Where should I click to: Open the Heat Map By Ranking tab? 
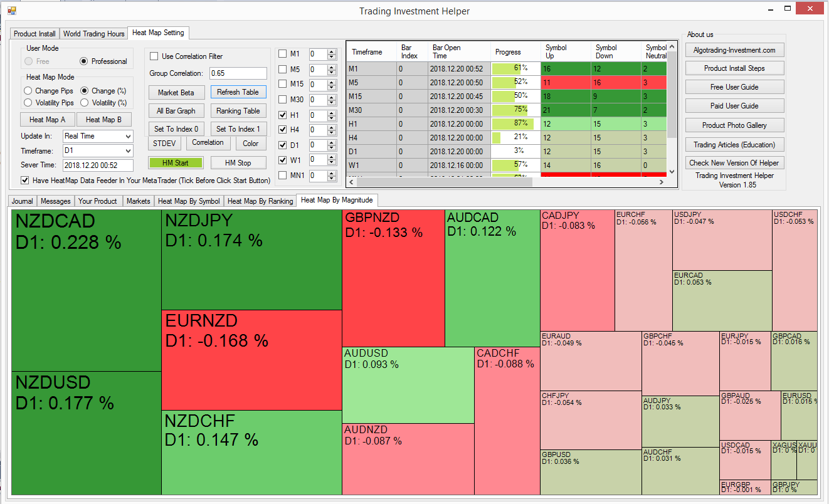pyautogui.click(x=259, y=201)
